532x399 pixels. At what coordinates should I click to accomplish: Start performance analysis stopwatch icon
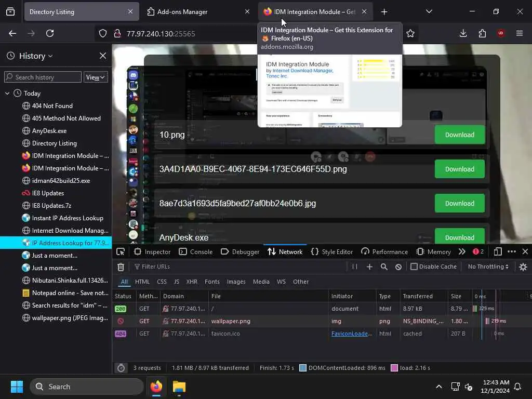tap(121, 368)
